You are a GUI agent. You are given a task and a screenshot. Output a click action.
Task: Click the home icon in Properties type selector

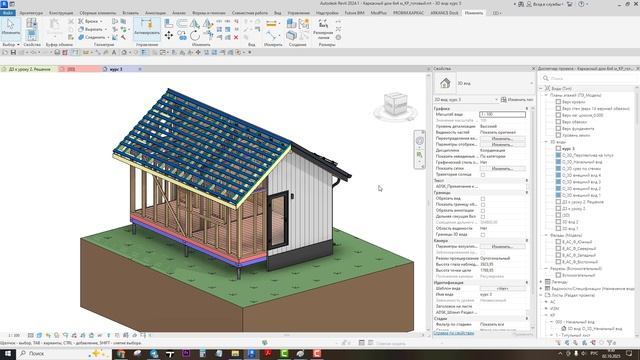[x=445, y=83]
